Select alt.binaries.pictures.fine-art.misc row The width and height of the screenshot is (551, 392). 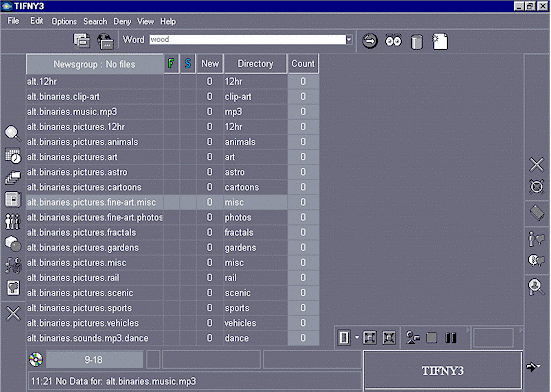tap(173, 202)
